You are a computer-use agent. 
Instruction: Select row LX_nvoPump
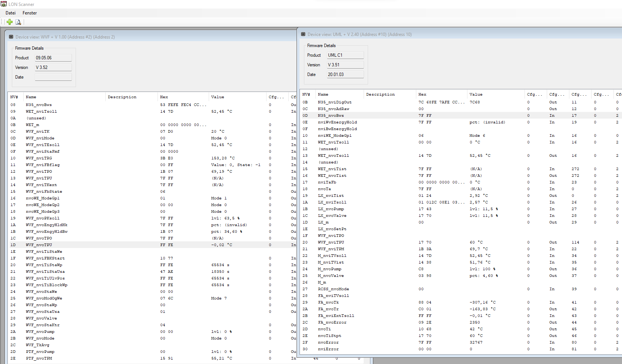click(x=461, y=209)
